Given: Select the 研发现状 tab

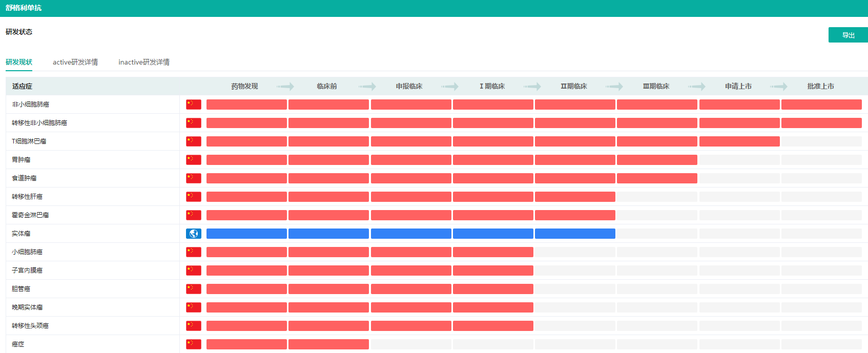Looking at the screenshot, I should [19, 62].
